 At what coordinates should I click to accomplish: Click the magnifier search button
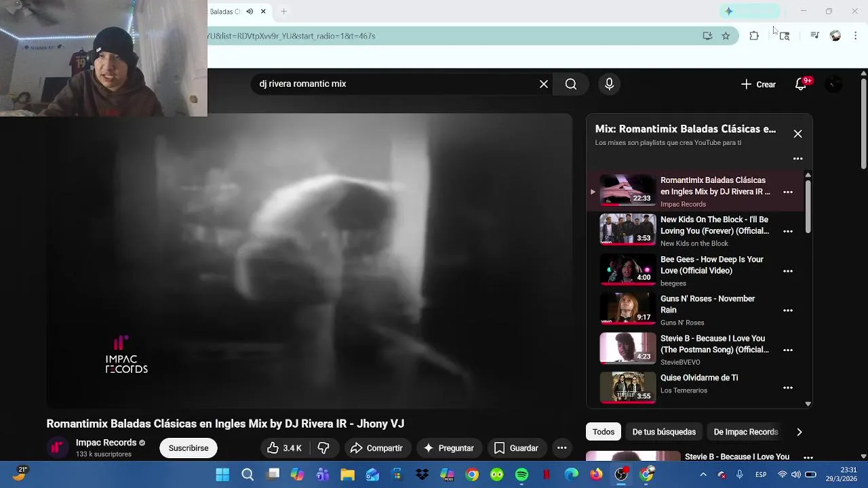pyautogui.click(x=571, y=84)
